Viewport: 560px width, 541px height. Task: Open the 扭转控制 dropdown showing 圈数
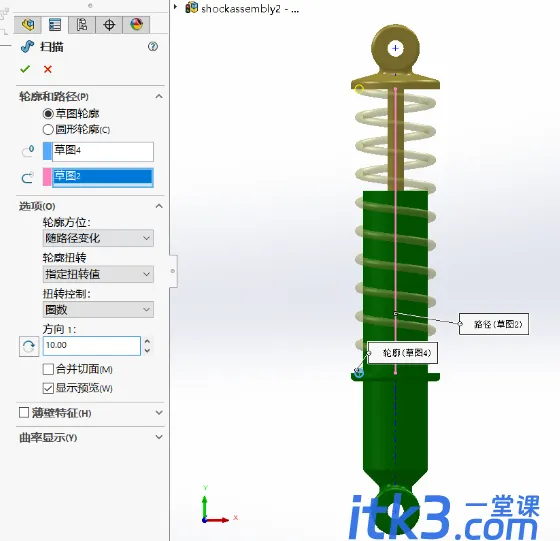(98, 310)
